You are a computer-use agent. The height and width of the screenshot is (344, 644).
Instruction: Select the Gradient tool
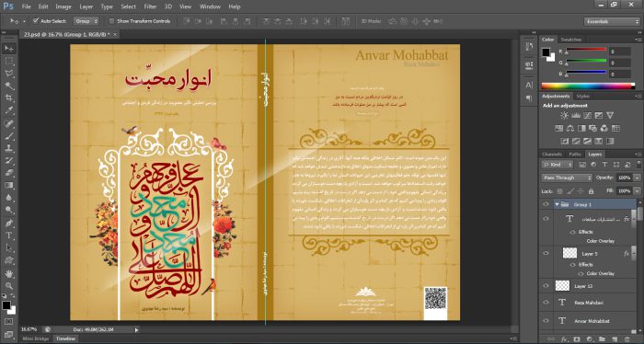(x=8, y=185)
